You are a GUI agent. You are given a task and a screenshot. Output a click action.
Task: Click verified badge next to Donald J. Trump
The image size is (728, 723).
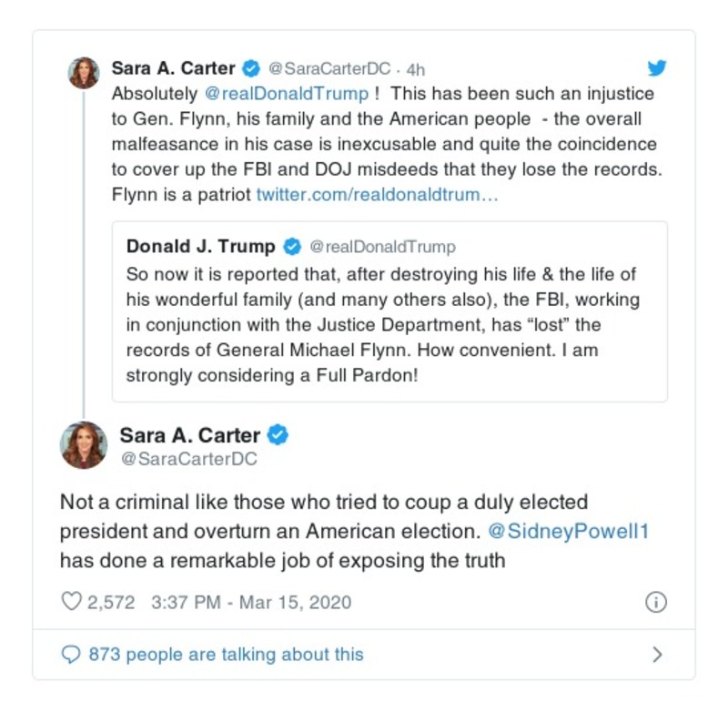click(x=292, y=247)
